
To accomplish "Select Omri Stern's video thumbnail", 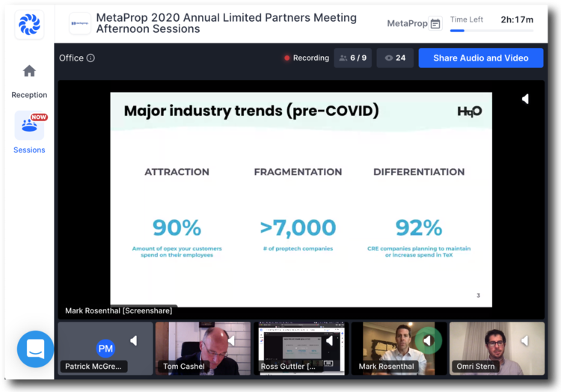I will (497, 348).
